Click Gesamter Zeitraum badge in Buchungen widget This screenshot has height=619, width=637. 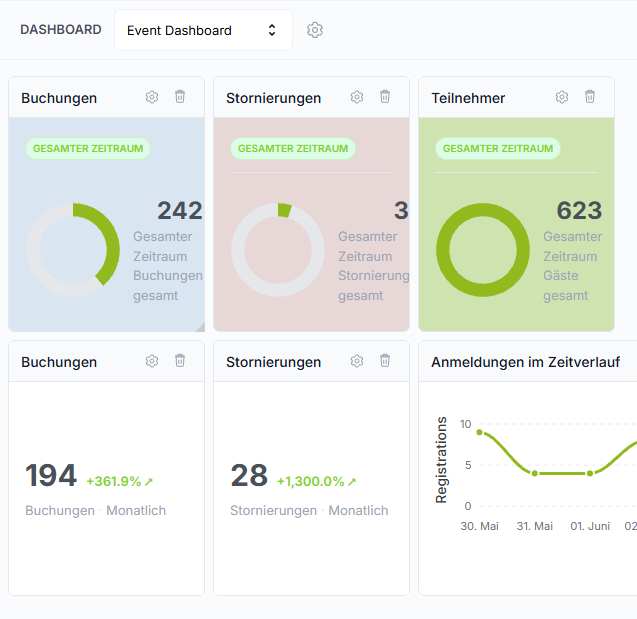pos(88,149)
